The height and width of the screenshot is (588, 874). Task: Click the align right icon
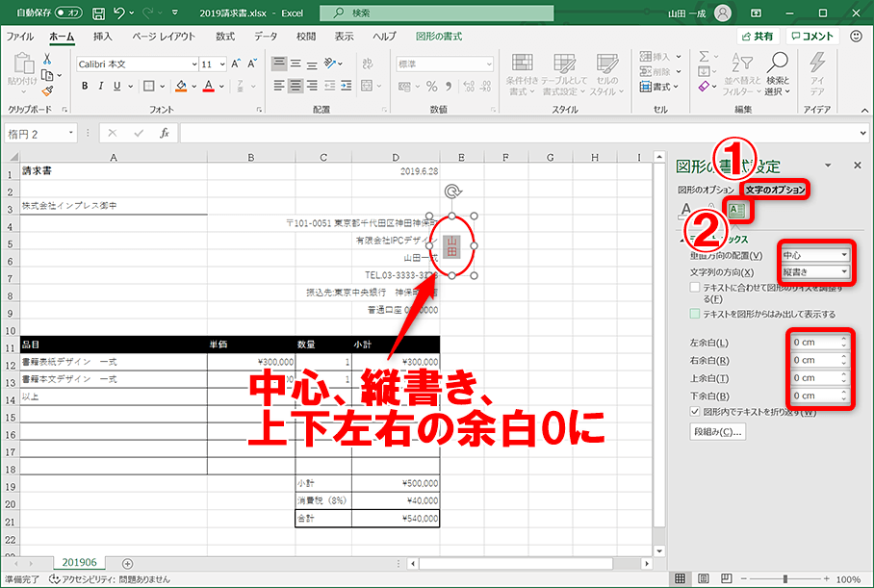(x=312, y=86)
